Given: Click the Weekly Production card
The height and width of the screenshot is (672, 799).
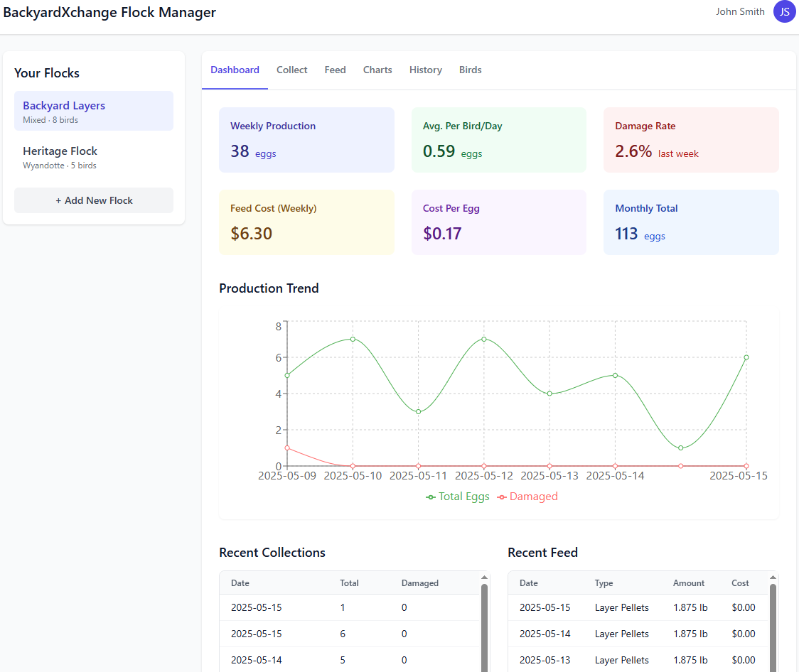Looking at the screenshot, I should [x=307, y=140].
